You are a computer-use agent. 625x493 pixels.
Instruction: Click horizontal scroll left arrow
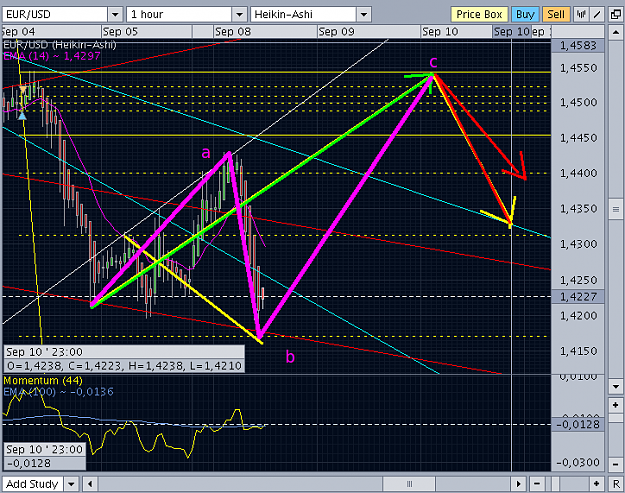coord(90,484)
